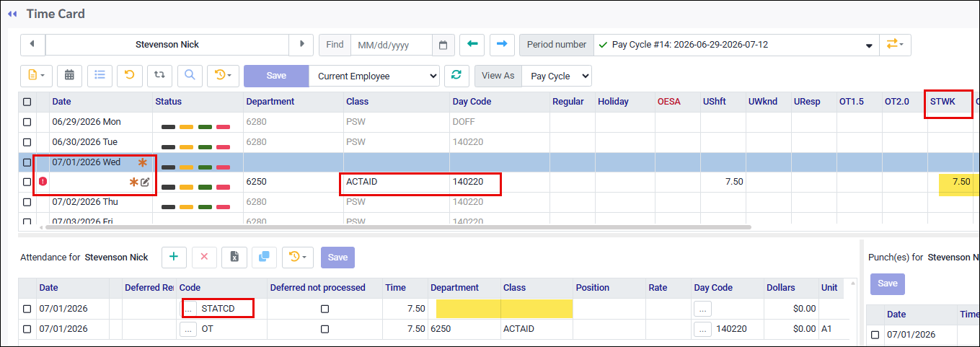This screenshot has height=347, width=980.
Task: Check the 07/02/2026 Thu row checkbox
Action: tap(27, 203)
